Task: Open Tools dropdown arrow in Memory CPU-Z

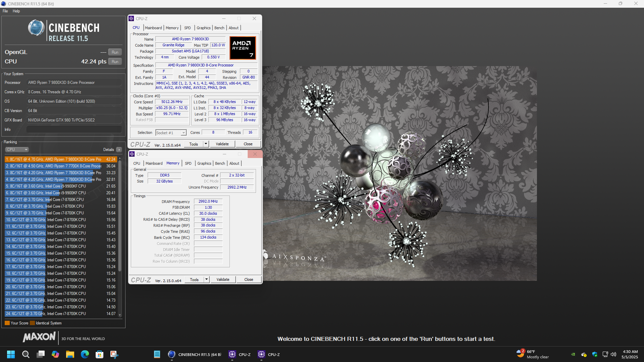Action: coord(207,279)
